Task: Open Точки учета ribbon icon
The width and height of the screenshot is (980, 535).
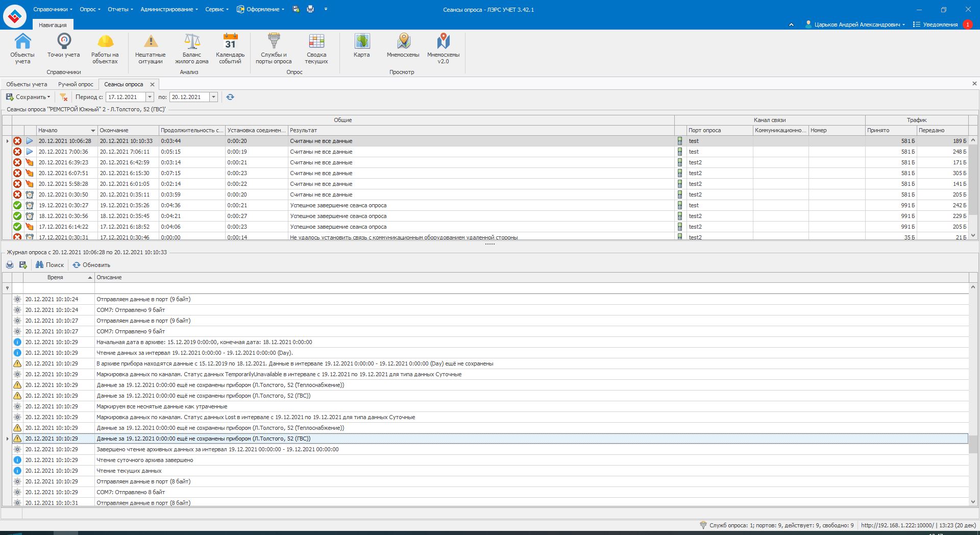Action: (x=64, y=46)
